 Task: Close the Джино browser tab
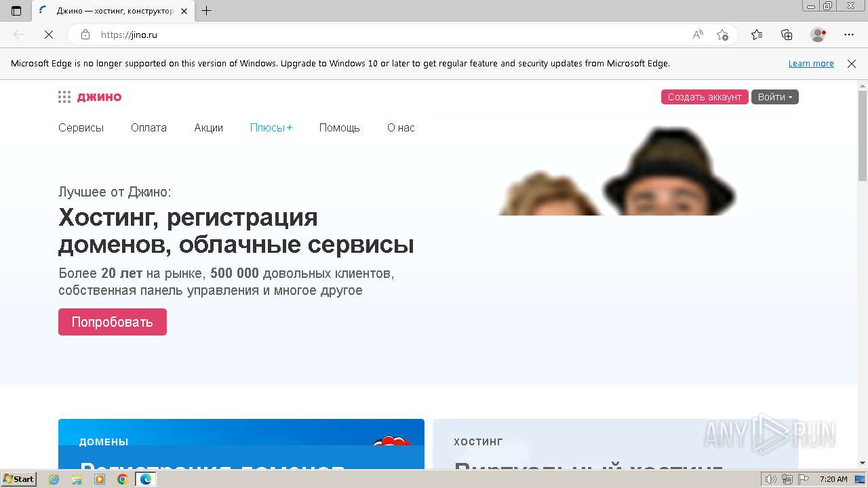(184, 11)
